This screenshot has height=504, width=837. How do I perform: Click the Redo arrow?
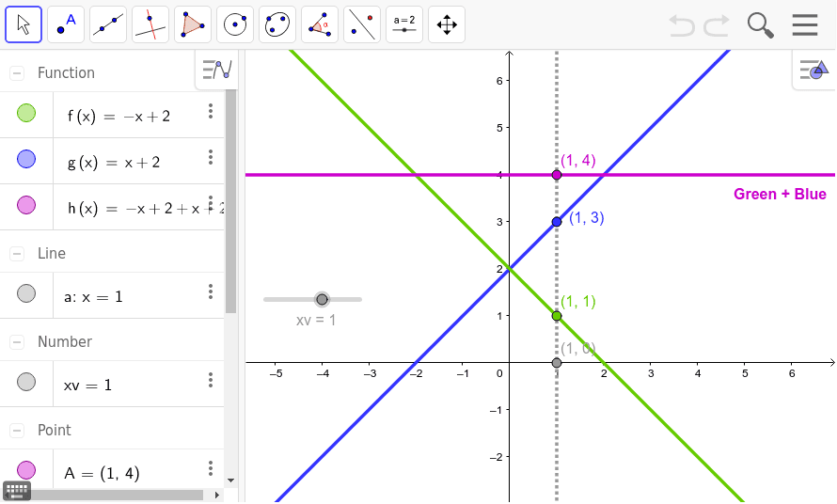click(717, 25)
